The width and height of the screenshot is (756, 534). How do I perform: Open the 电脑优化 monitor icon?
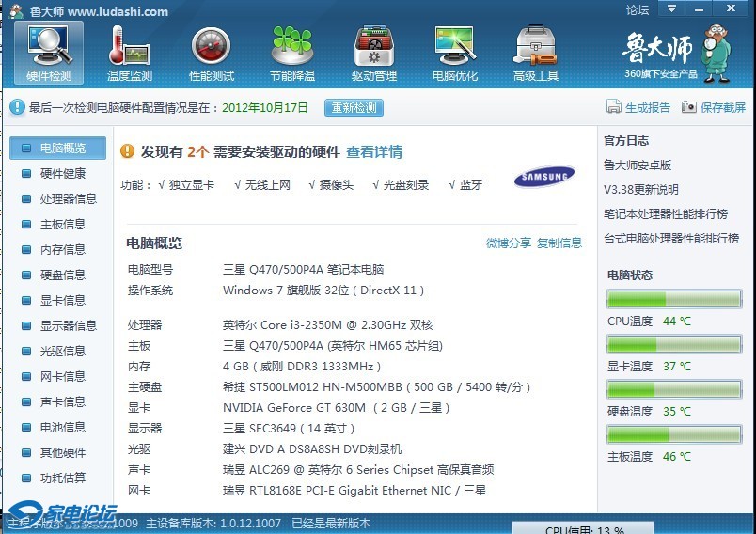click(455, 53)
